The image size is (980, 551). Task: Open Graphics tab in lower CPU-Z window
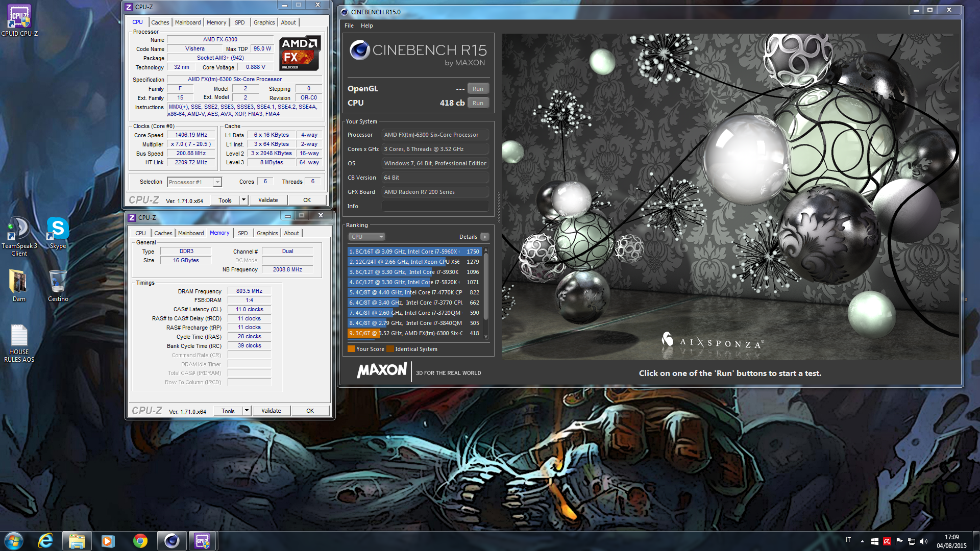(267, 233)
